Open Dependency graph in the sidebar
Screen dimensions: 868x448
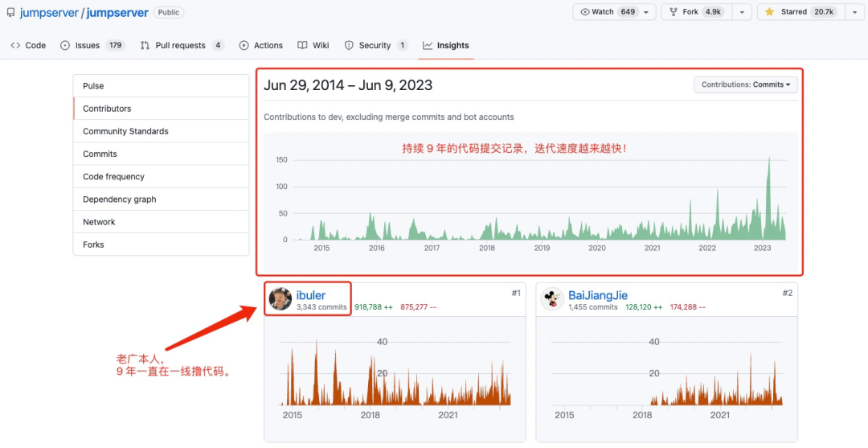tap(161, 199)
